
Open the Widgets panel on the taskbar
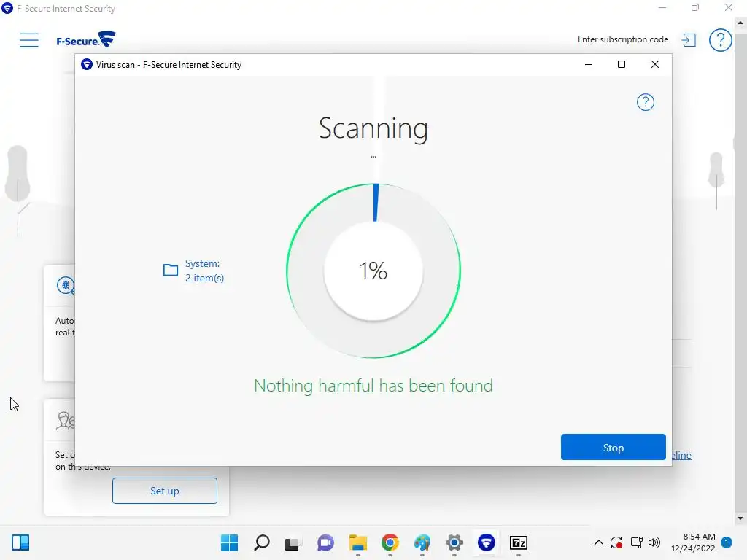[20, 542]
